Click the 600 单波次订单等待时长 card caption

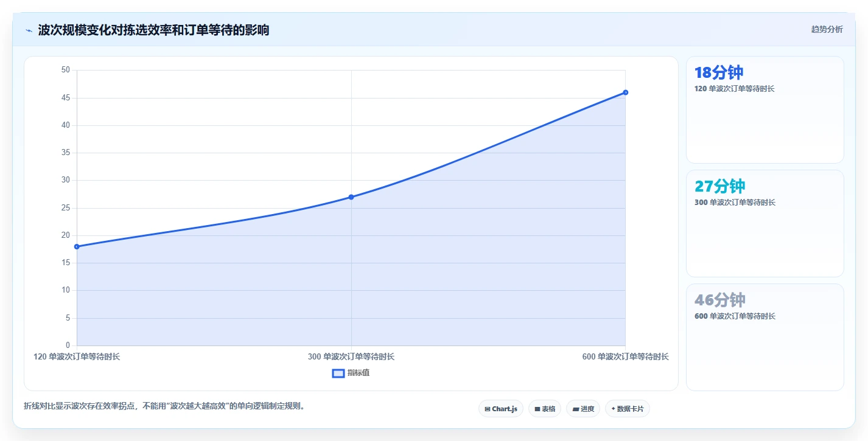tap(735, 316)
